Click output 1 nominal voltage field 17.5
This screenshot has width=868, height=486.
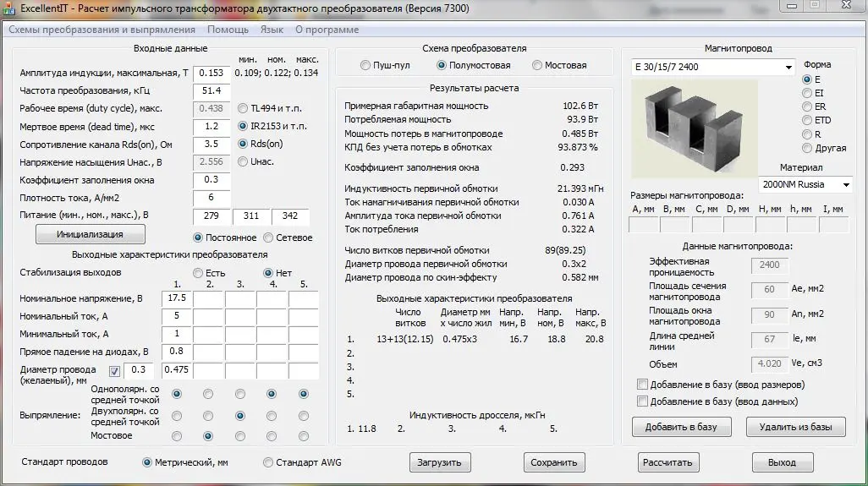177,298
